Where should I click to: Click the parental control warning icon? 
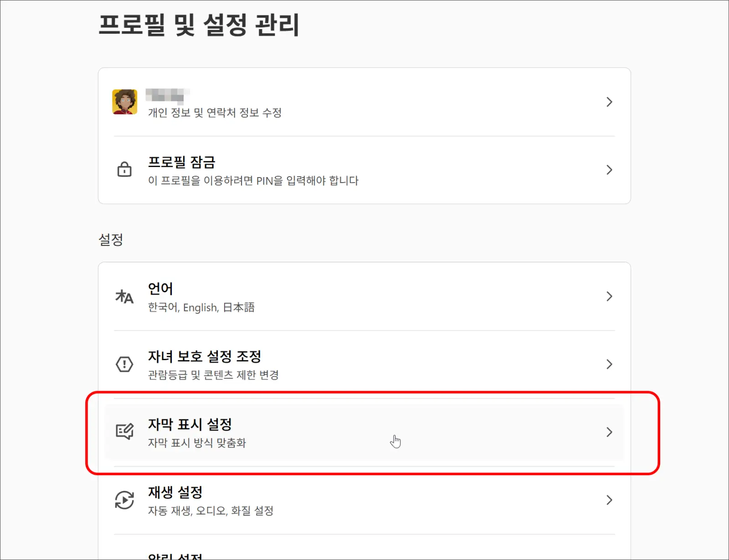124,364
